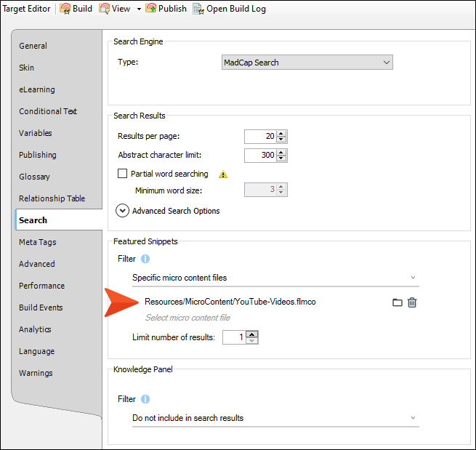Screen dimensions: 476x450
Task: Increase Results per page with up arrow
Action: pos(282,133)
